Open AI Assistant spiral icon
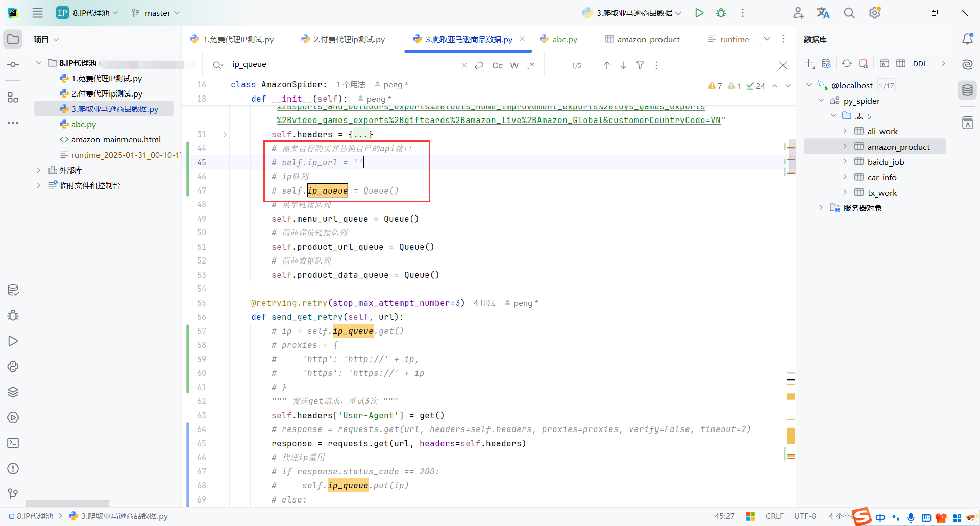980x526 pixels. point(967,64)
